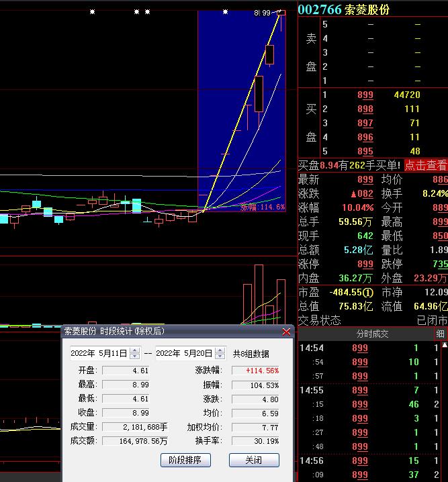This screenshot has width=448, height=482.
Task: Click the stock code 002766 title
Action: coord(320,9)
